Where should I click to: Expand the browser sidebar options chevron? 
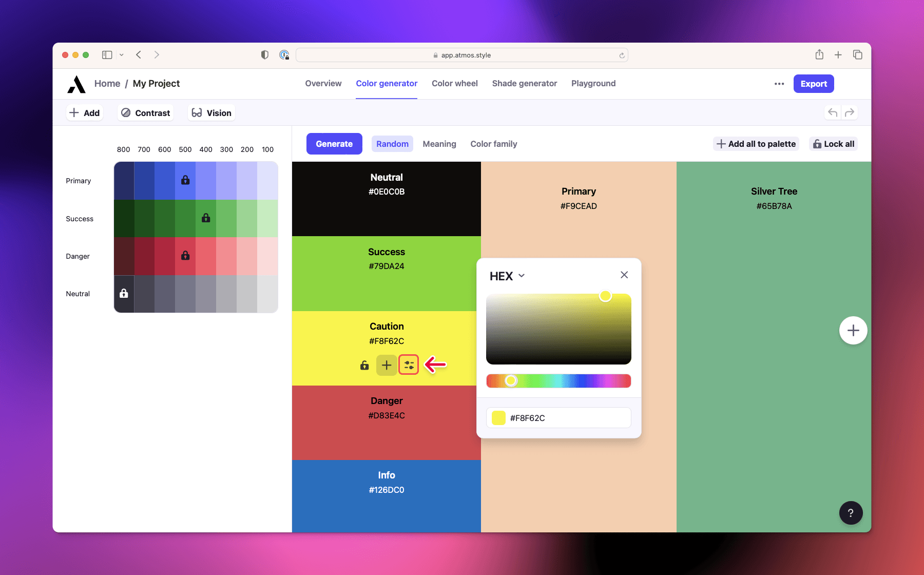(122, 55)
